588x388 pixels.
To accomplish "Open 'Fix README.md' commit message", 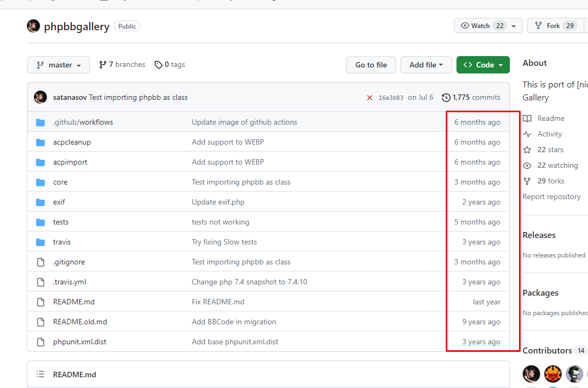I will 218,302.
